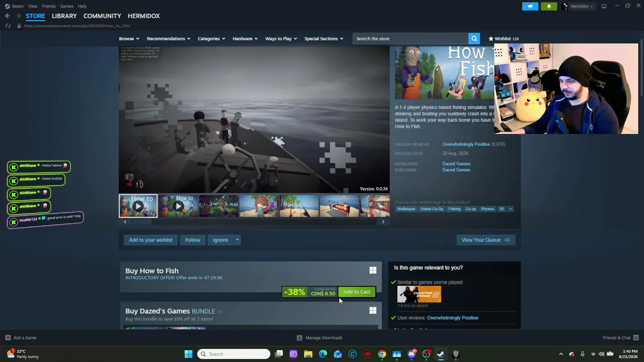Go forward using the Steam forward arrow

coord(18,16)
